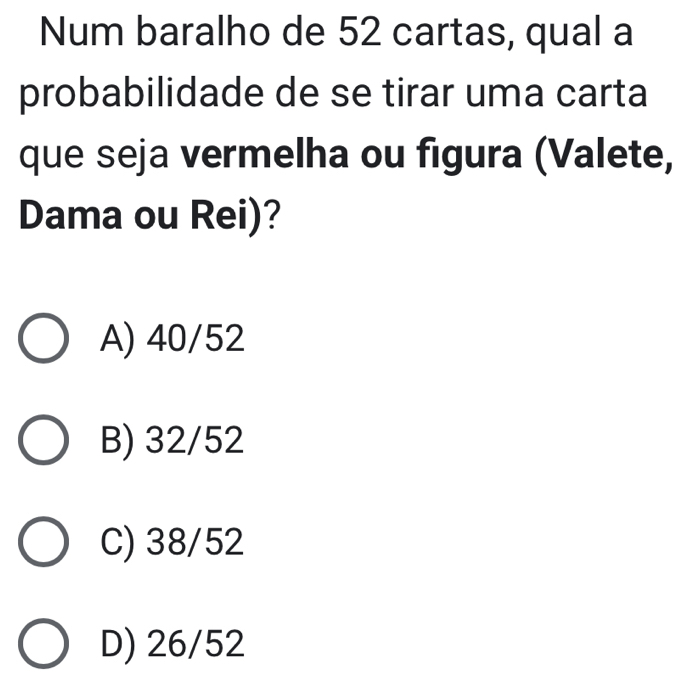Click the answer text "B) 32/52"

tap(172, 441)
